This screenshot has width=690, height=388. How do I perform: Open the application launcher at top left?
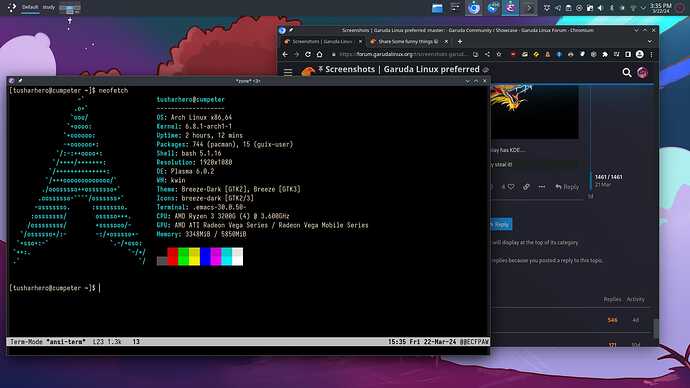tap(12, 7)
